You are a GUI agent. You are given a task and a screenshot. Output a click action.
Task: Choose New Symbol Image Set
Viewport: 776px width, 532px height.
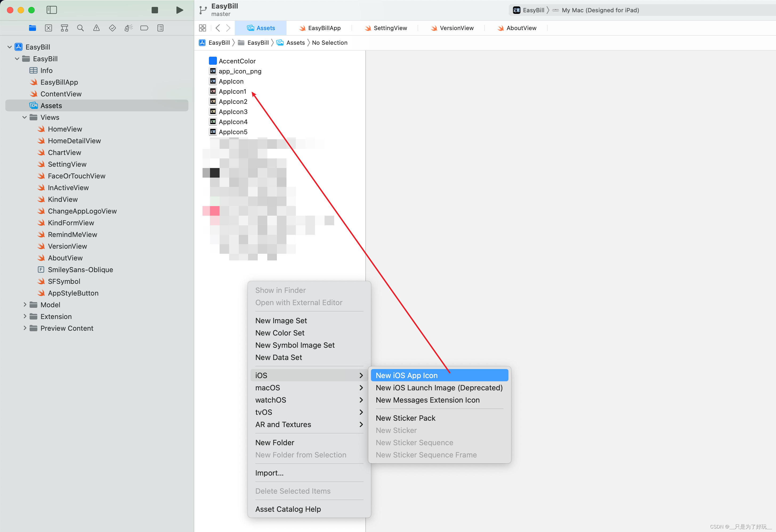(x=309, y=345)
